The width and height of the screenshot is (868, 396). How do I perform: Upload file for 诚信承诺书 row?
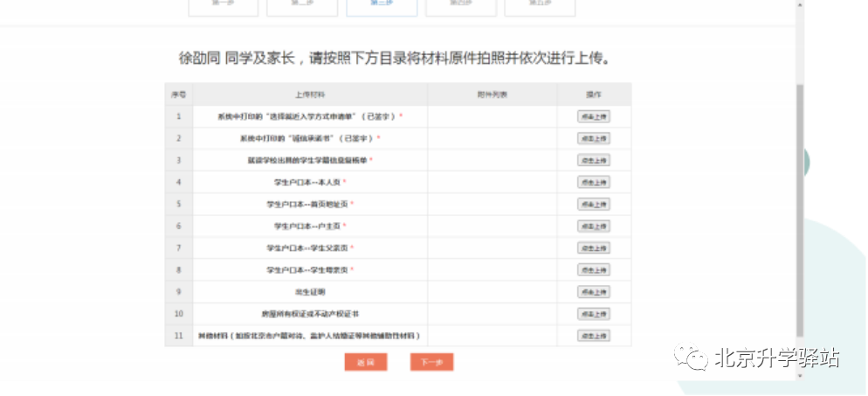[x=594, y=138]
